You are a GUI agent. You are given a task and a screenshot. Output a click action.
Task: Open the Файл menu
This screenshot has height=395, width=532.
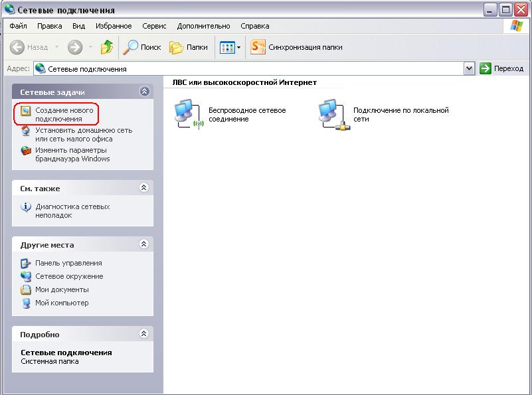tap(18, 26)
